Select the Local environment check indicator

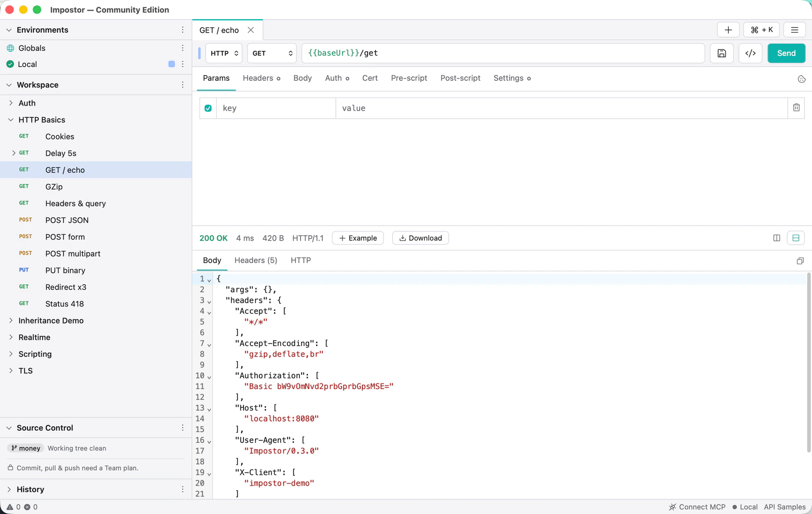pyautogui.click(x=10, y=64)
